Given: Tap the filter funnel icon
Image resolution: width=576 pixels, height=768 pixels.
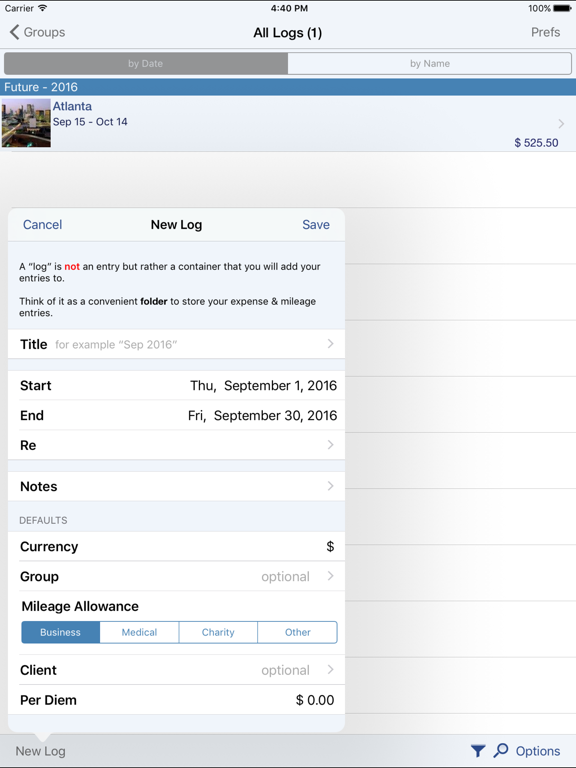Looking at the screenshot, I should [478, 750].
